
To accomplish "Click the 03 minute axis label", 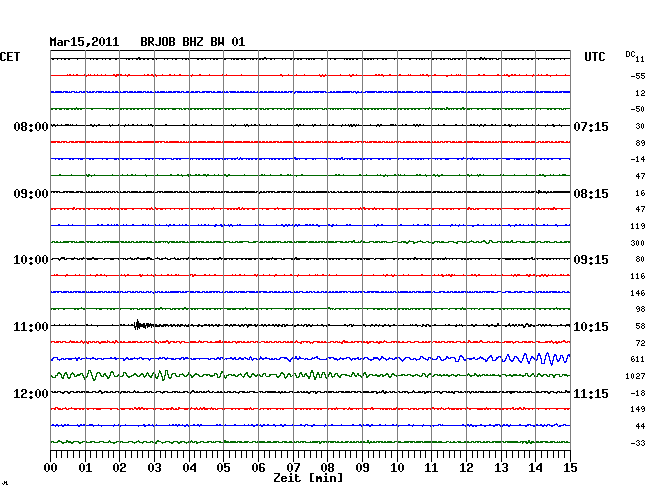I will point(154,468).
